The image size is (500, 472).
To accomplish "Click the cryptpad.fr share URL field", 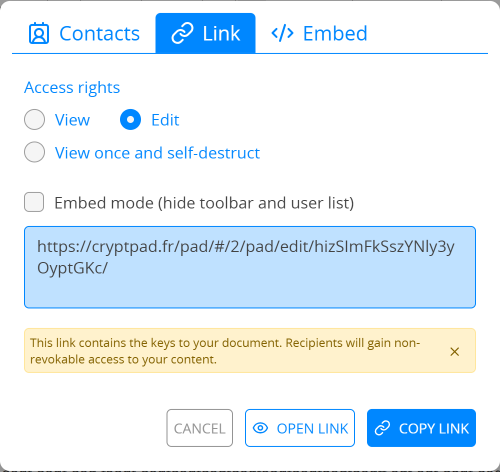I will point(250,267).
